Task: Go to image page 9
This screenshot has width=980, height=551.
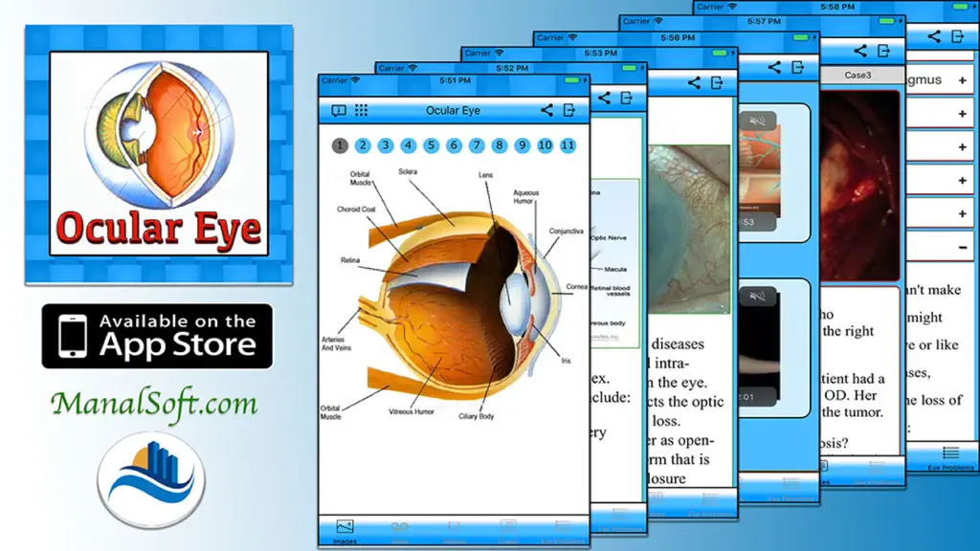Action: [522, 145]
